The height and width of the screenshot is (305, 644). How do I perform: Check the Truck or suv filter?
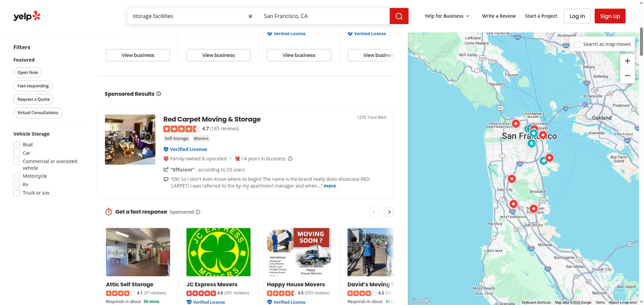[x=17, y=193]
